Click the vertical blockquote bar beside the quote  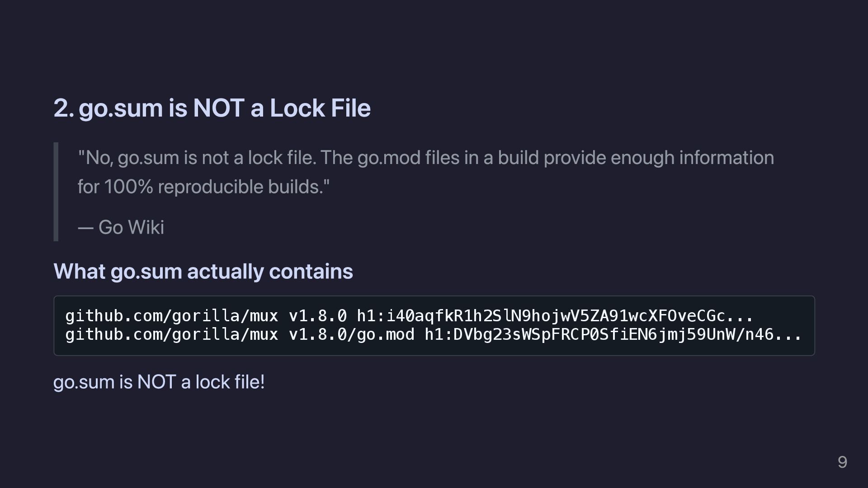coord(56,192)
